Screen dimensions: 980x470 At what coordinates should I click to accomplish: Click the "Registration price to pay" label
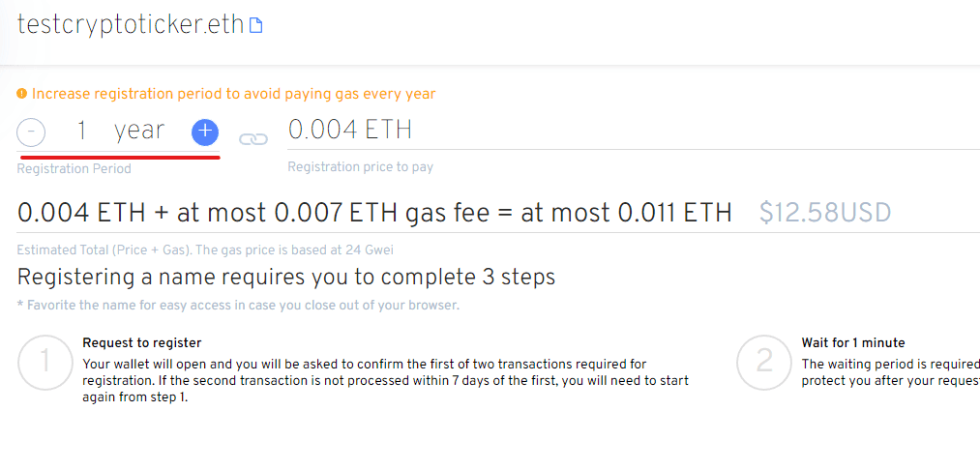point(360,166)
